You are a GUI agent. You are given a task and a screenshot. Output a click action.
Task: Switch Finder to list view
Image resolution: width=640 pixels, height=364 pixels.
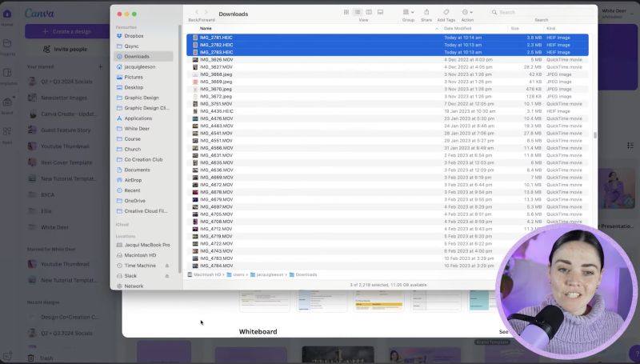coord(357,12)
